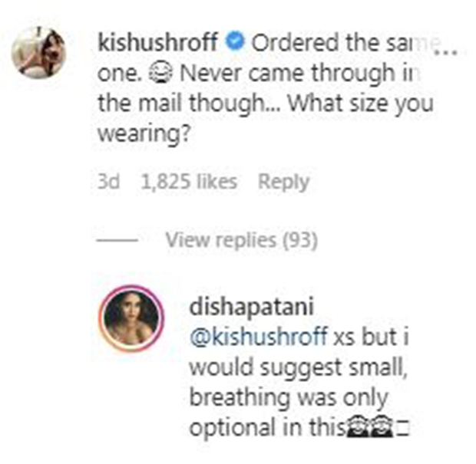Click the first emoji after 'optional in this'
The height and width of the screenshot is (464, 476).
point(358,426)
